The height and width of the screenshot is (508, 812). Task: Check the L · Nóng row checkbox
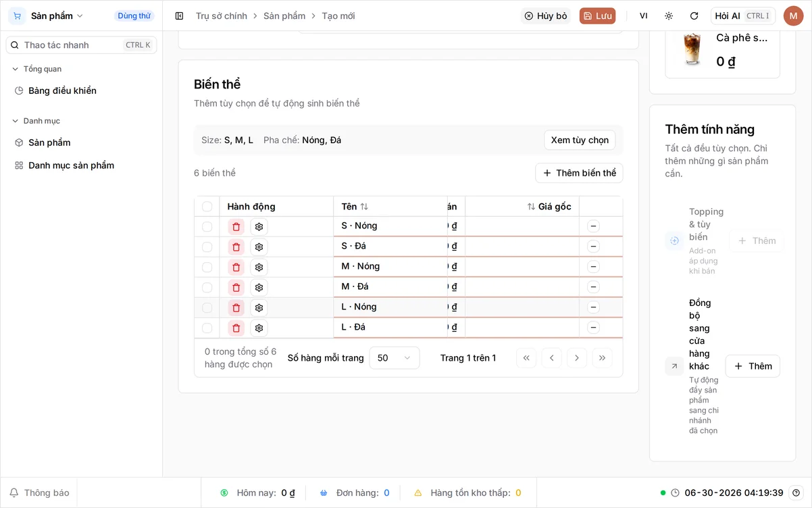click(207, 308)
